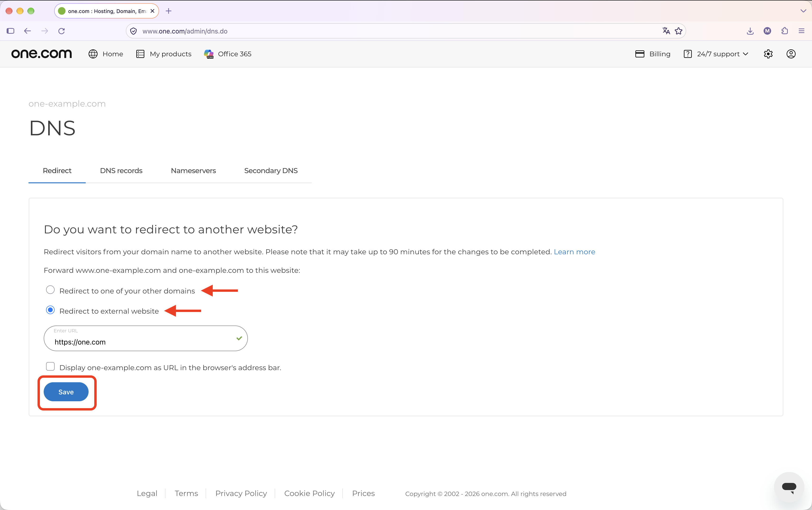The width and height of the screenshot is (812, 510).
Task: Open the My products page
Action: (164, 54)
